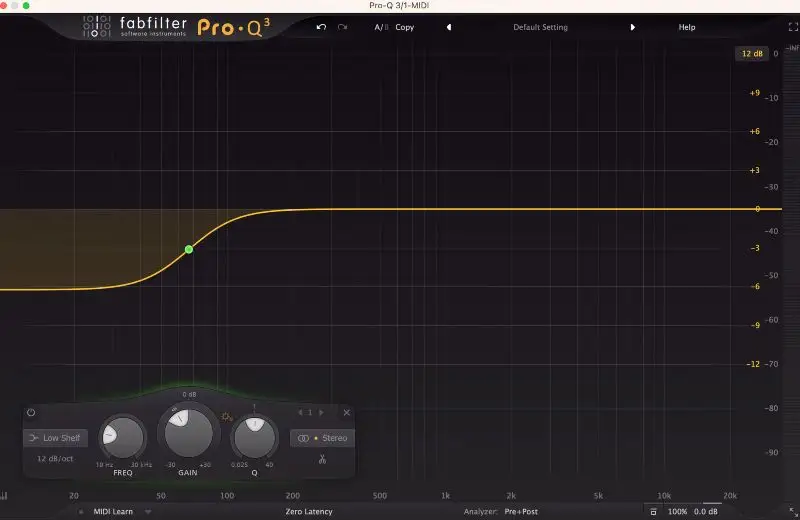Screen dimensions: 800x520
Task: Select the previous band arrow
Action: (299, 412)
